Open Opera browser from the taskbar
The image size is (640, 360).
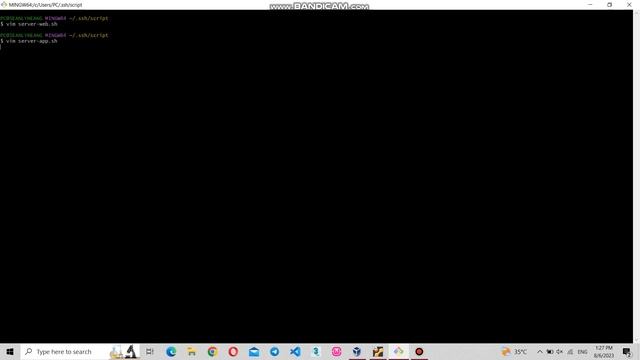233,351
